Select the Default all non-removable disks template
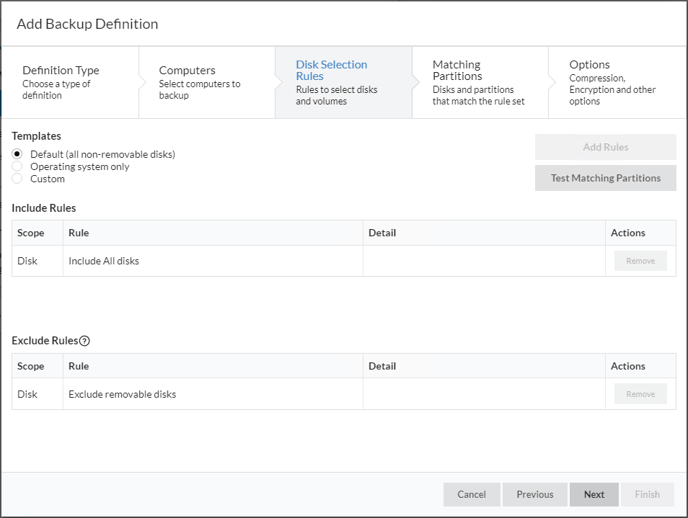688x518 pixels. pos(17,154)
